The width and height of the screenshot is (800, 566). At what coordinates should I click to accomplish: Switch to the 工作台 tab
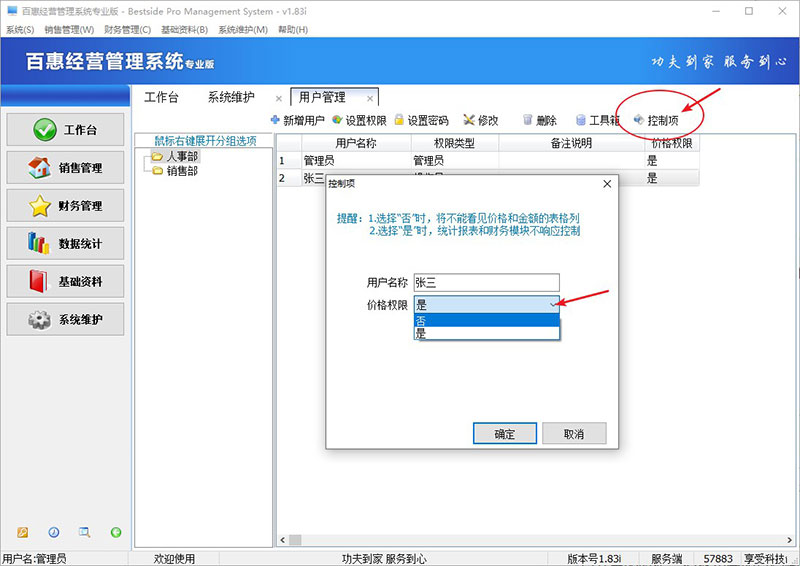tap(161, 97)
